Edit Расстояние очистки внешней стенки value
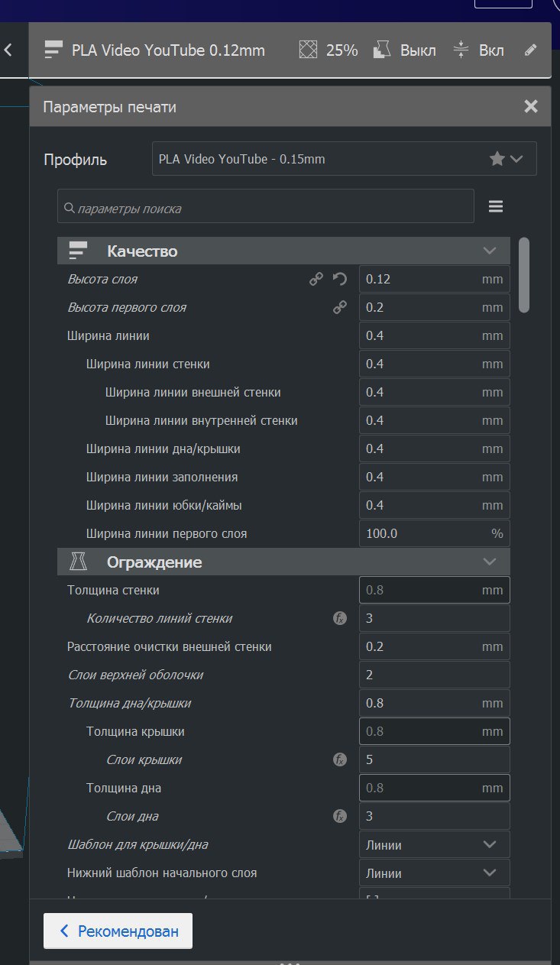This screenshot has height=965, width=560. pyautogui.click(x=435, y=646)
